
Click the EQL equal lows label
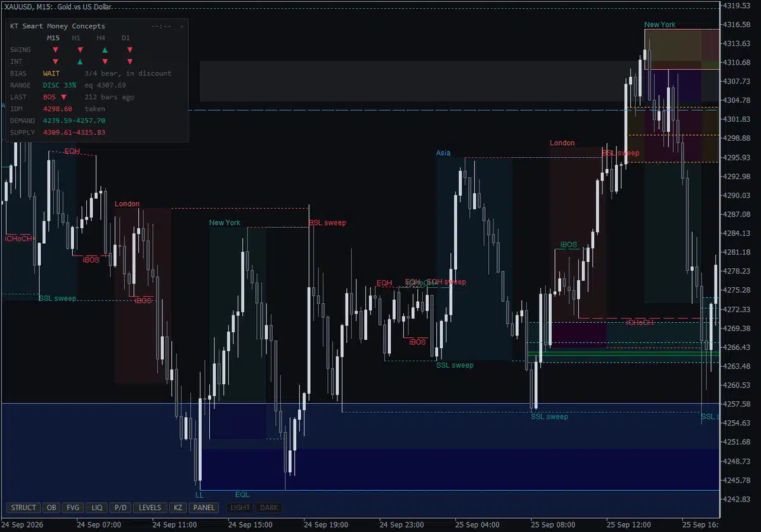(242, 494)
